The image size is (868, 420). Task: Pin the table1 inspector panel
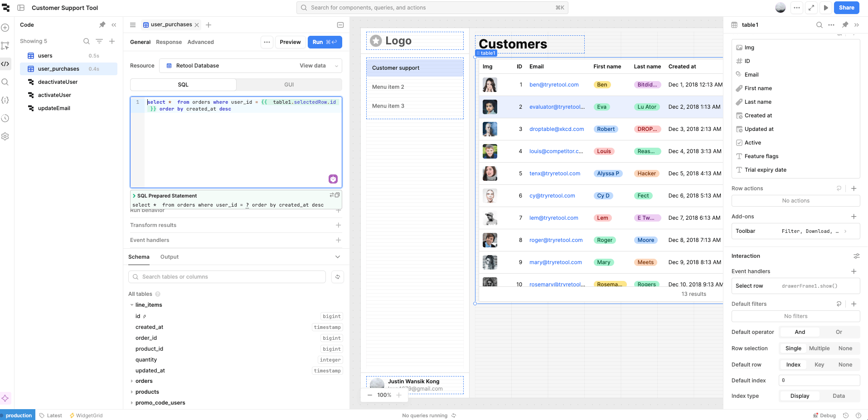tap(845, 25)
